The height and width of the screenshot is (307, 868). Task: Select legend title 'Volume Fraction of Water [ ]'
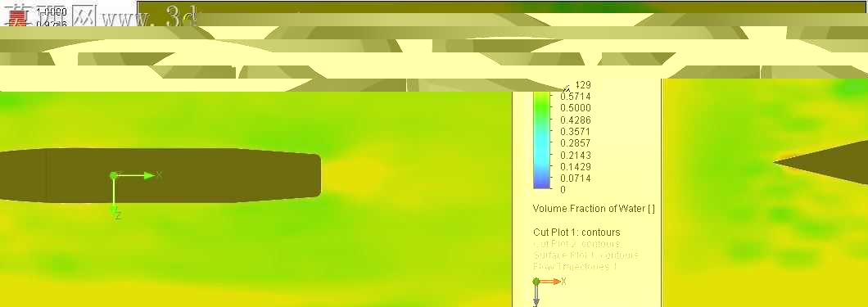[x=594, y=209]
